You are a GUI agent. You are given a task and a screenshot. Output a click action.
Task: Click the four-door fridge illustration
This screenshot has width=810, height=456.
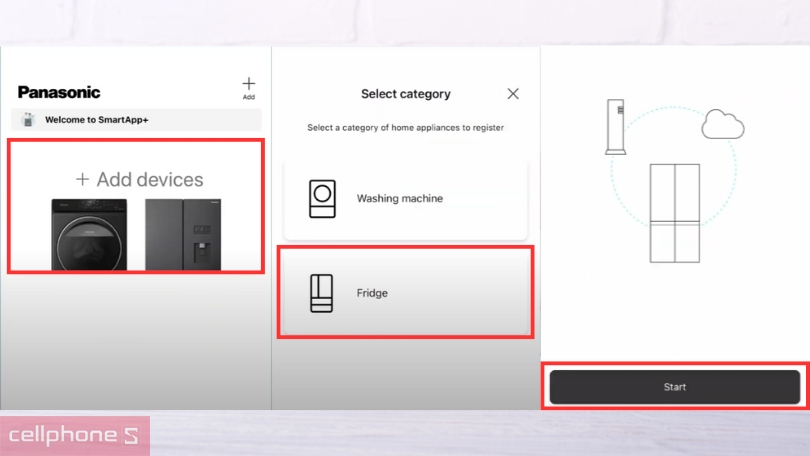[x=675, y=213]
